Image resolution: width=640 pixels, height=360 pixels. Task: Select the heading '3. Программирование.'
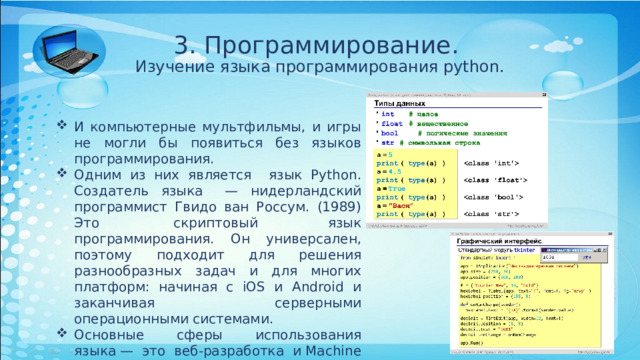click(316, 45)
